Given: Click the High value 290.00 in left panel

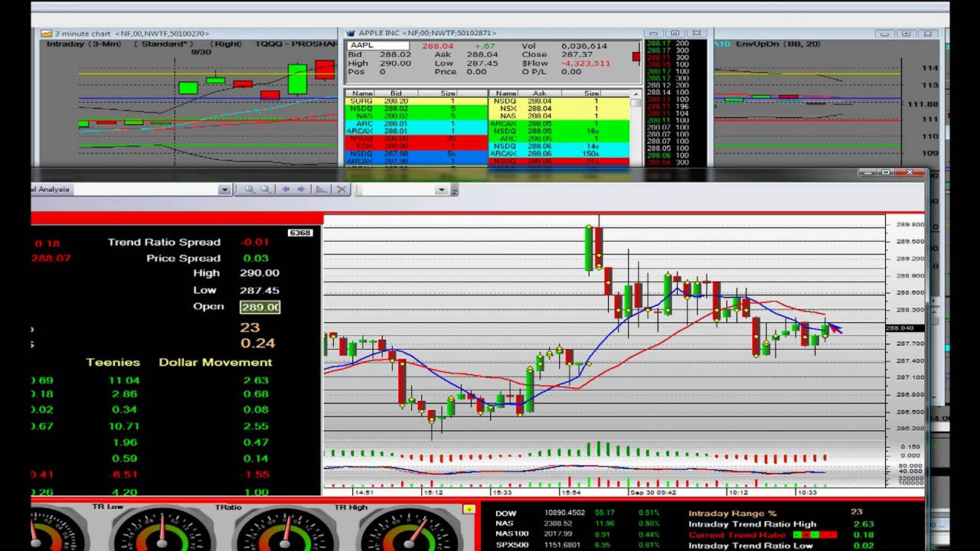Looking at the screenshot, I should (x=259, y=273).
